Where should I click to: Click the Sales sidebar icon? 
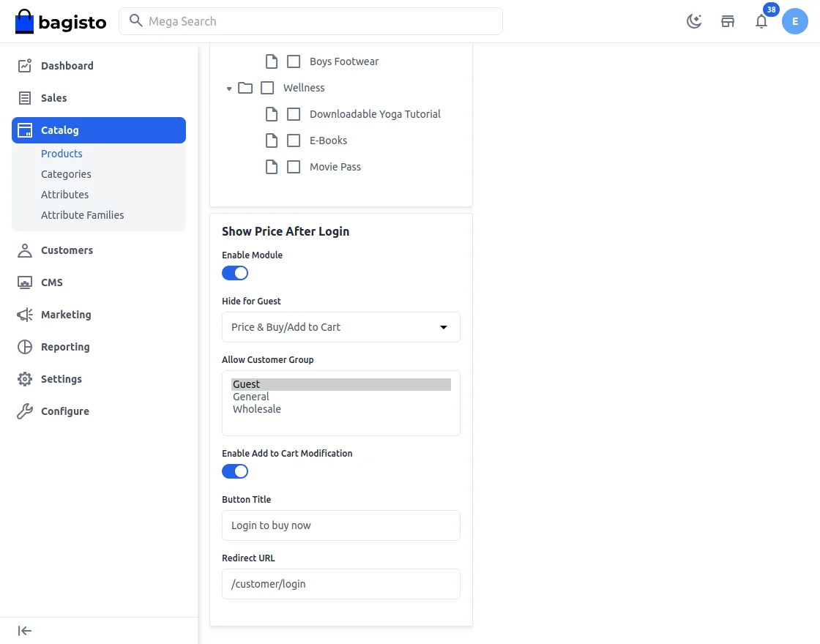tap(23, 97)
